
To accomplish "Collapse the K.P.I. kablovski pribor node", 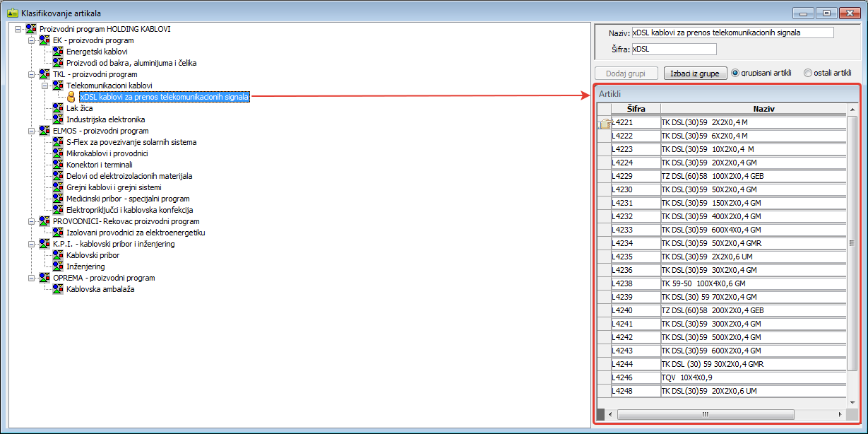I will (31, 244).
